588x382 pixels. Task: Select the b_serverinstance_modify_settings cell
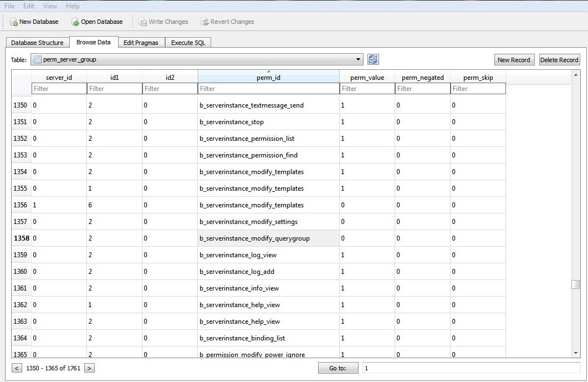(x=268, y=222)
